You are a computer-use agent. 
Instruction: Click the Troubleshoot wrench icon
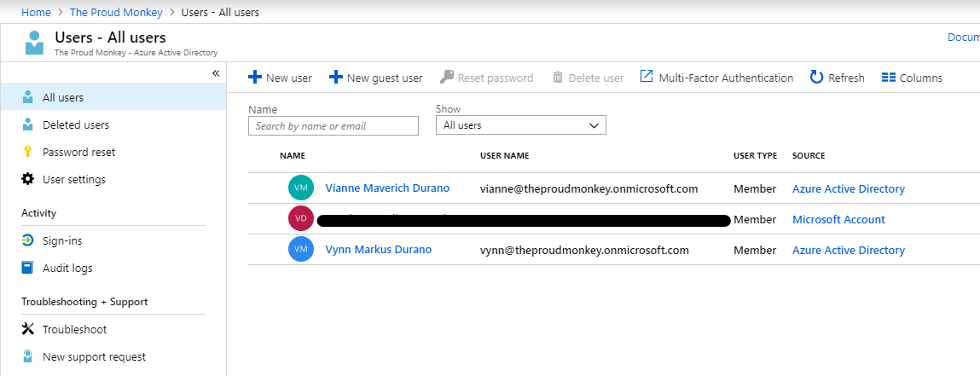pos(27,329)
